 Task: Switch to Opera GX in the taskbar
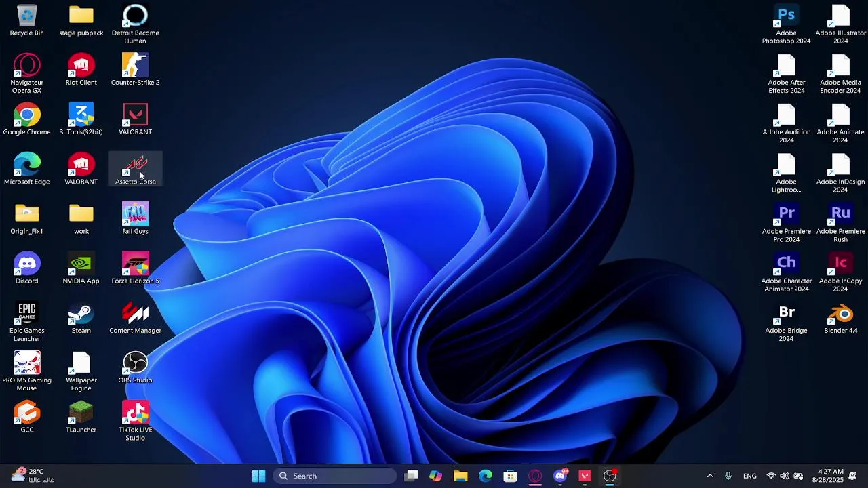point(535,476)
